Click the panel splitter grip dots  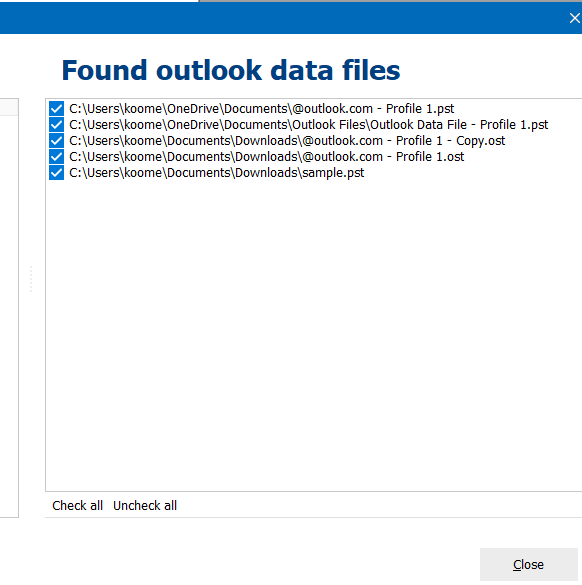pos(31,279)
